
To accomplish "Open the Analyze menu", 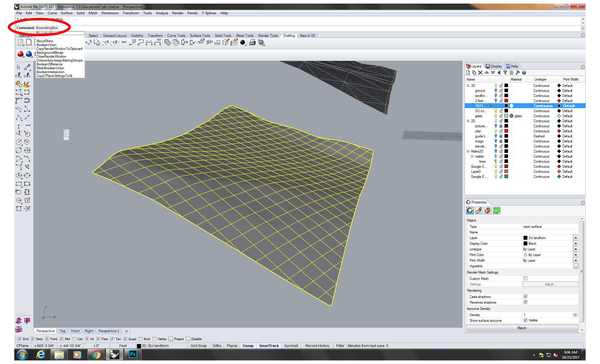I will pyautogui.click(x=162, y=13).
